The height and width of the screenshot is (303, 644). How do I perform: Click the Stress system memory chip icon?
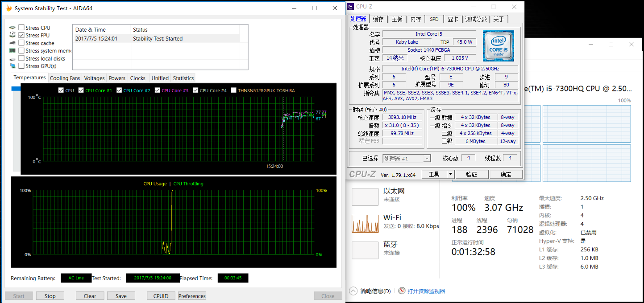pos(12,51)
